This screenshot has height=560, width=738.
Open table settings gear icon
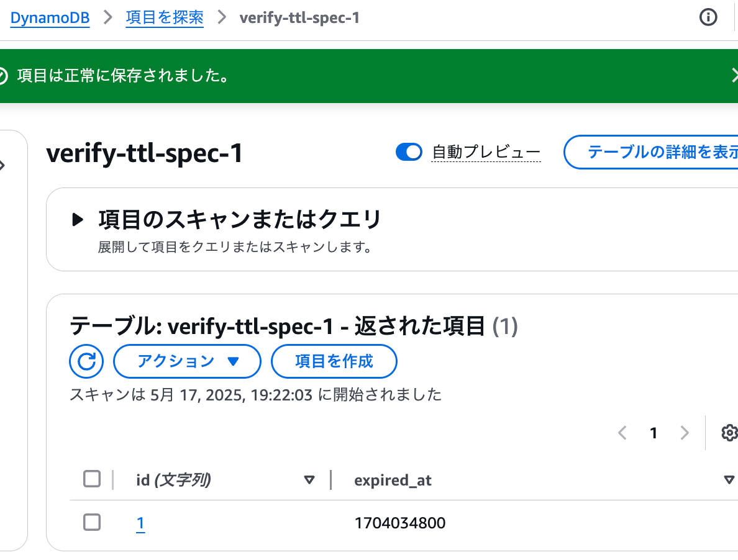click(x=729, y=433)
